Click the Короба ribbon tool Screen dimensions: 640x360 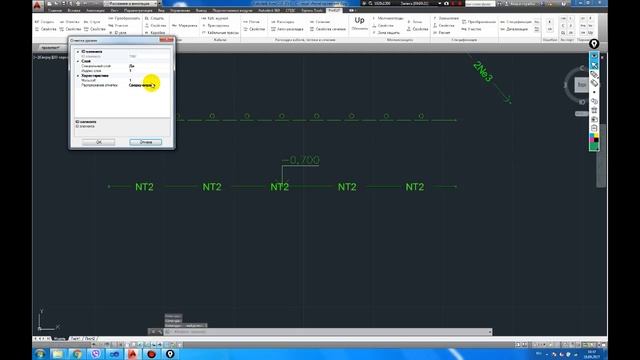[x=155, y=32]
